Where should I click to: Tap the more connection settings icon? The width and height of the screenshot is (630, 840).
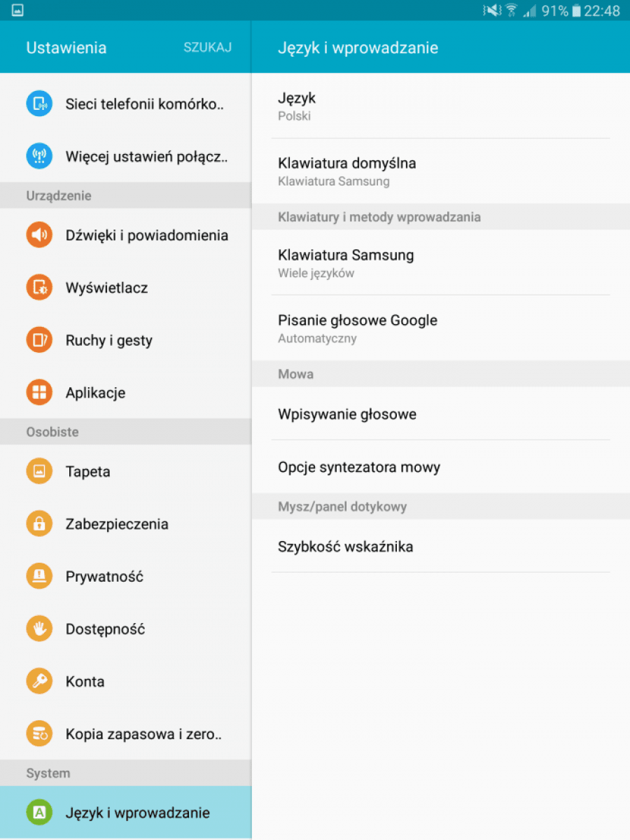pos(39,157)
